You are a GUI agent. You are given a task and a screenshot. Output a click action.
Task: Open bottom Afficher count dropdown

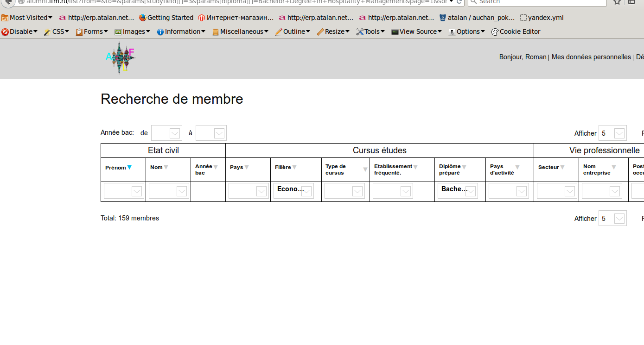pos(612,218)
